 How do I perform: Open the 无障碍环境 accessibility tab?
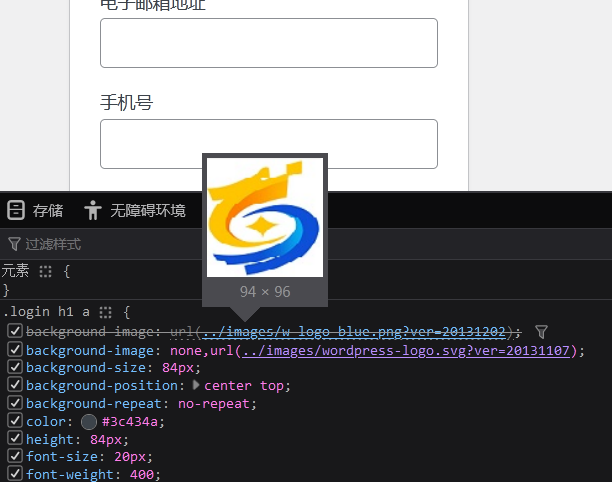135,210
